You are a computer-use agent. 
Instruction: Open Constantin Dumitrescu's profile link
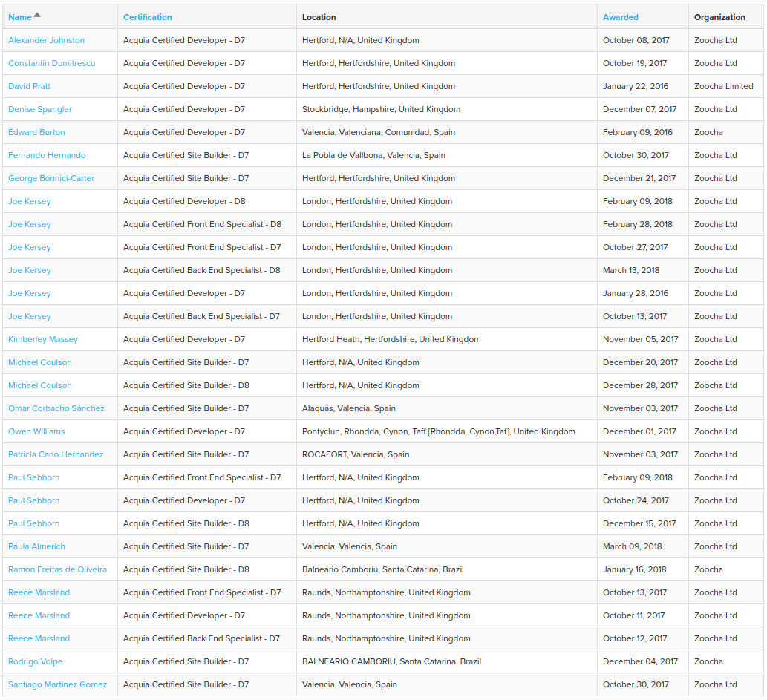coord(52,63)
